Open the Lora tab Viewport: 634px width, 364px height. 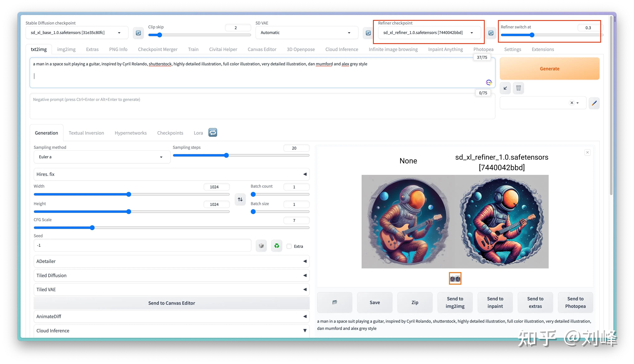[198, 133]
